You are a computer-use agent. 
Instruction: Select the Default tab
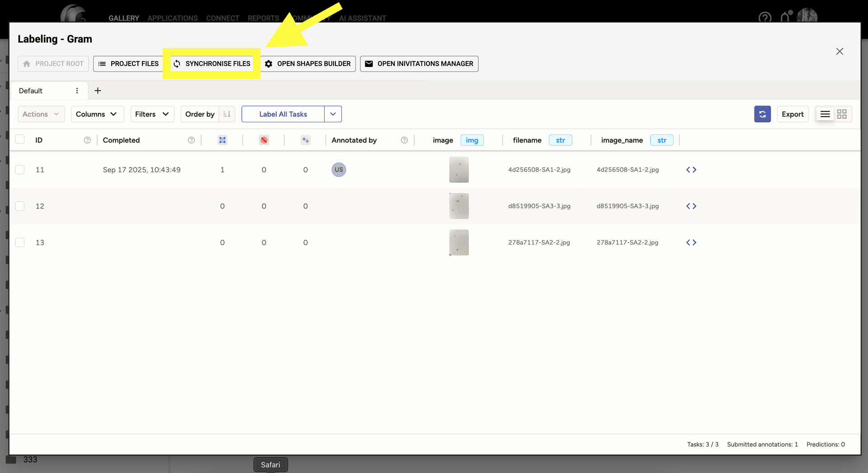(31, 91)
